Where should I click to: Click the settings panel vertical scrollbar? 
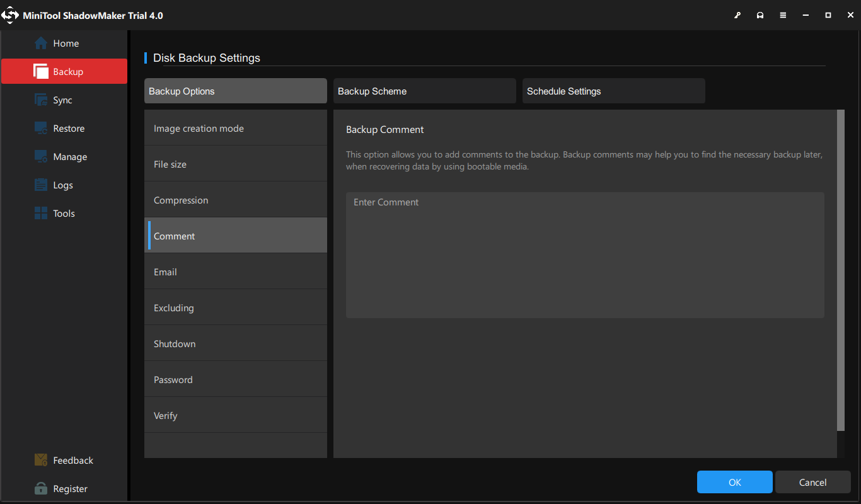[x=841, y=270]
